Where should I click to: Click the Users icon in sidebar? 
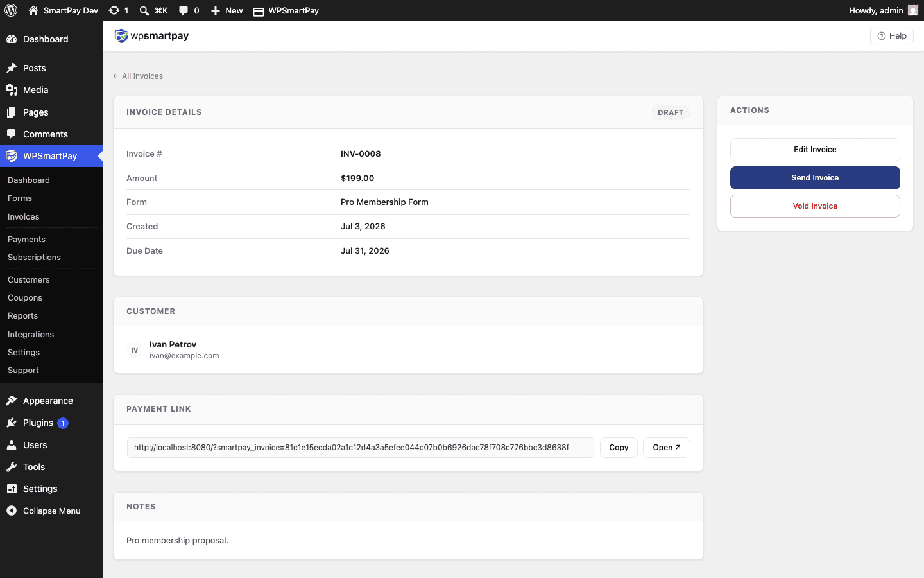tap(12, 445)
